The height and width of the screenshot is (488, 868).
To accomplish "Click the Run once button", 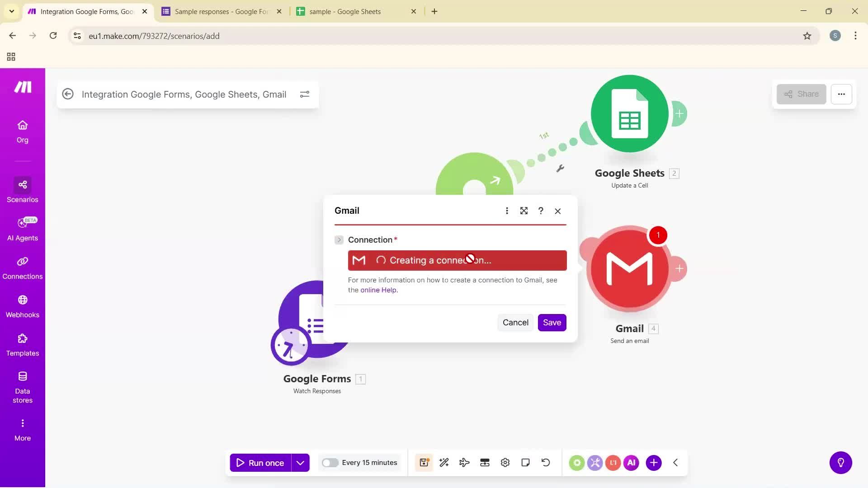I will pos(260,462).
